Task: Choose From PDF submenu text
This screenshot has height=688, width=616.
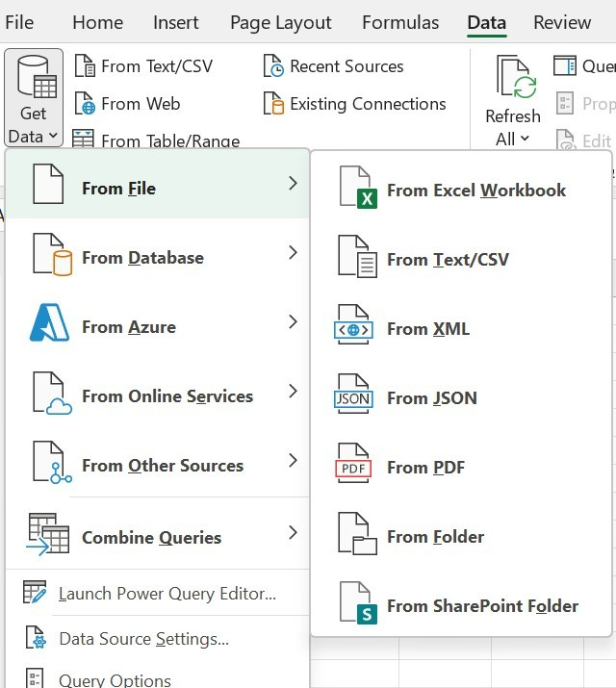Action: (x=425, y=468)
